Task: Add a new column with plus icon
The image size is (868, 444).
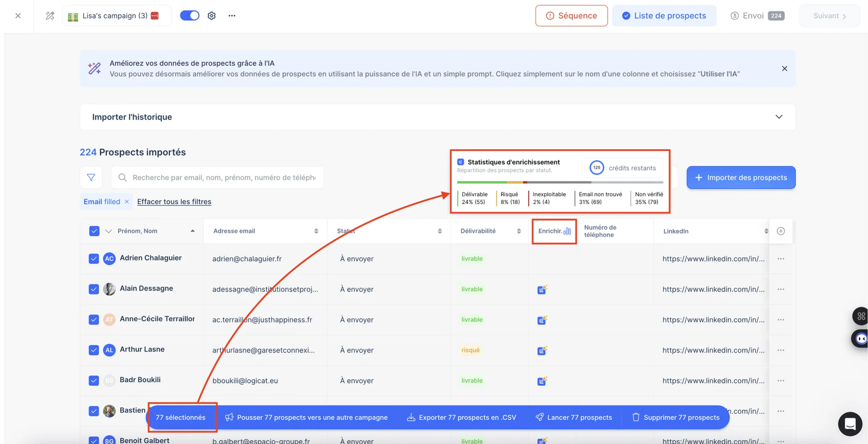Action: pos(781,231)
